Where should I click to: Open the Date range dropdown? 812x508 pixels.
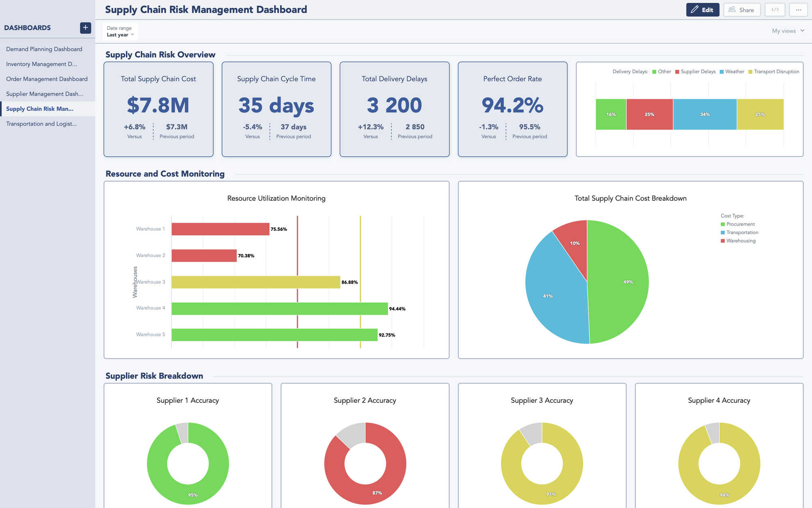(x=119, y=31)
